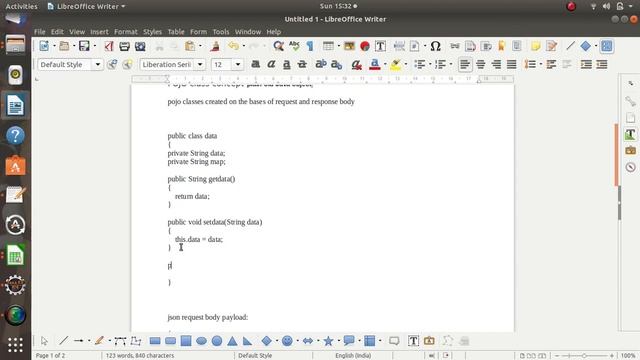Click the Save document icon
This screenshot has width=640, height=360.
click(x=84, y=46)
